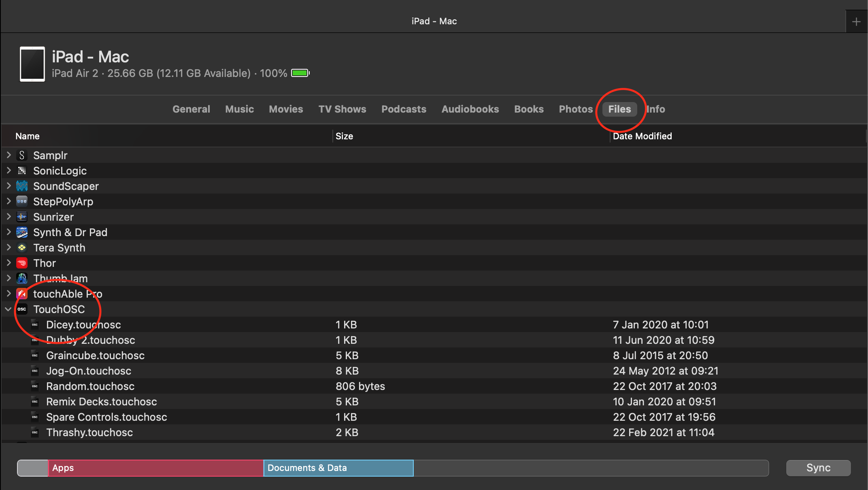
Task: Click the Documents & Data storage segment
Action: pyautogui.click(x=338, y=468)
